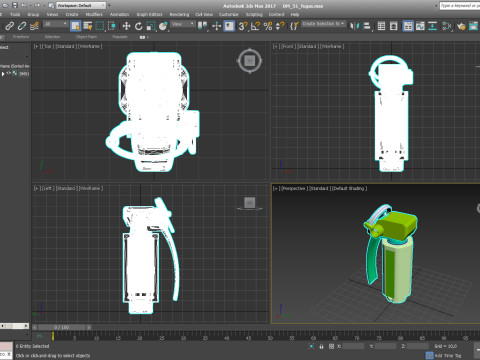Toggle the Angle Snap button

point(255,26)
